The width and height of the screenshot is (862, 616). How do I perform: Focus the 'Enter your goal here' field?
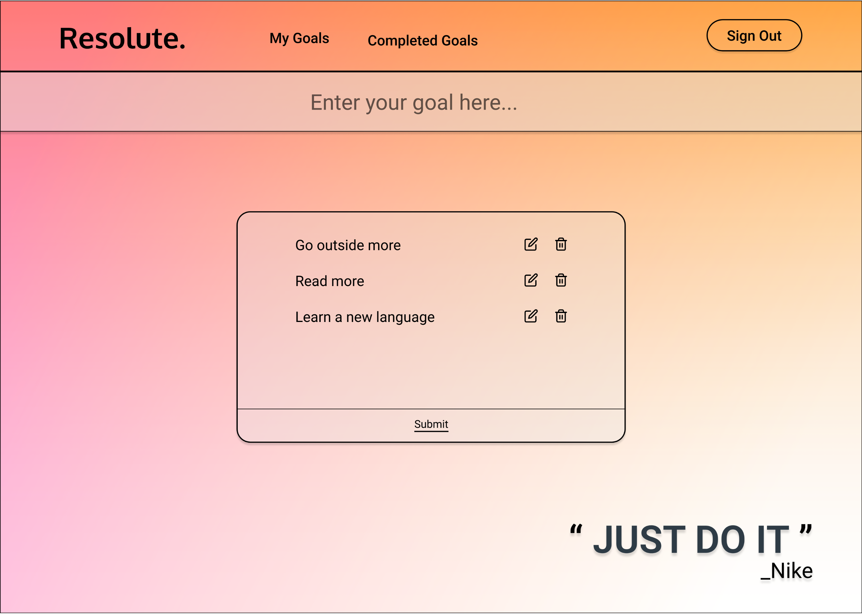414,102
